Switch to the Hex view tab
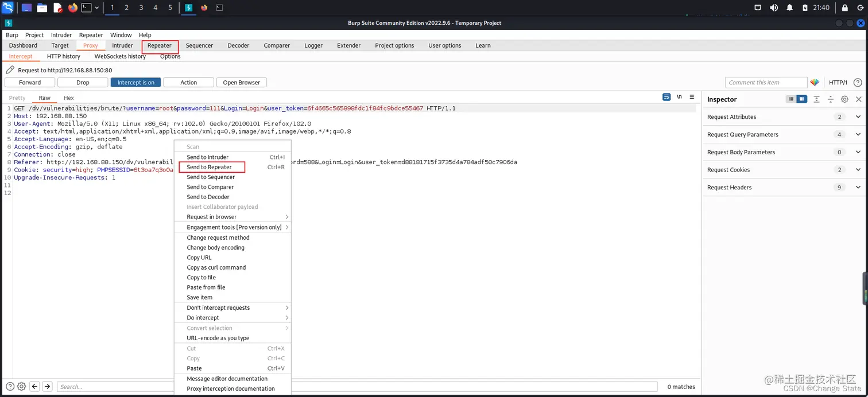This screenshot has width=868, height=397. click(69, 98)
